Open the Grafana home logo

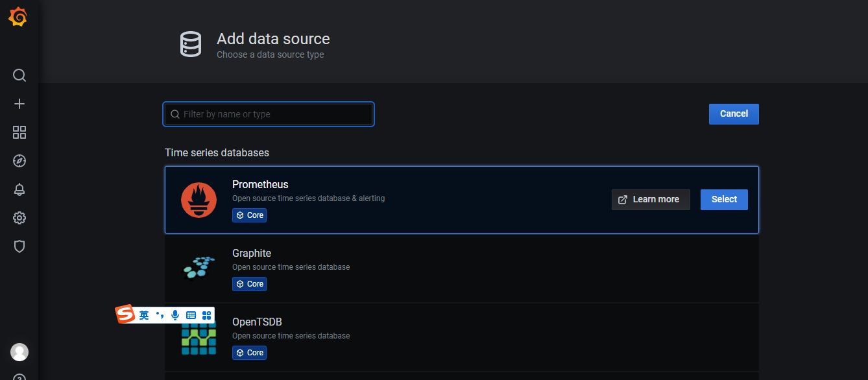pyautogui.click(x=18, y=18)
